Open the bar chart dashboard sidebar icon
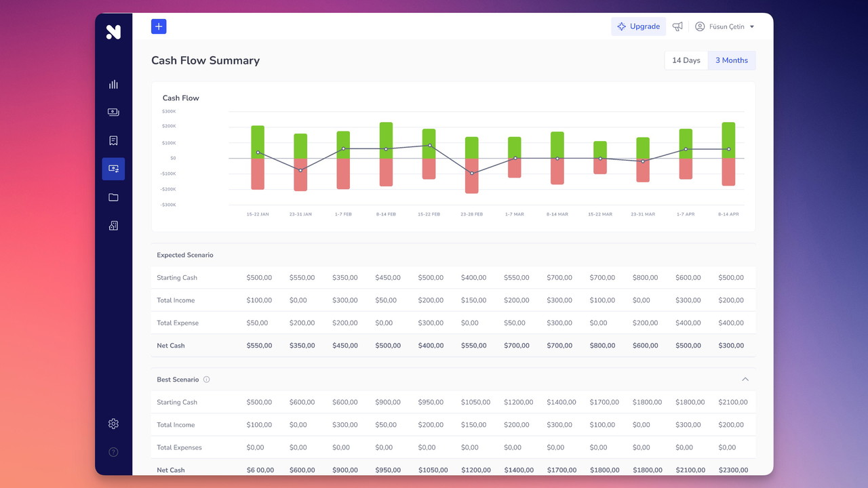Screen dimensions: 868x488 (x=113, y=84)
